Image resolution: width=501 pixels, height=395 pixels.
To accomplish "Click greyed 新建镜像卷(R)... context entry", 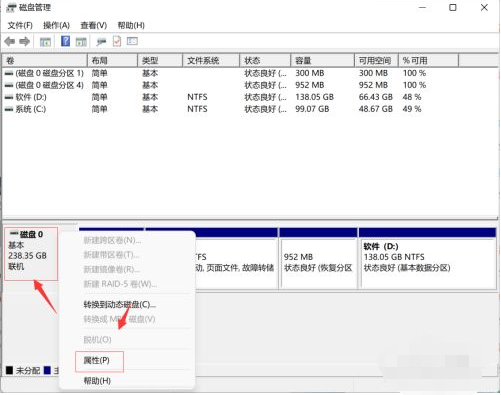I will pyautogui.click(x=112, y=269).
